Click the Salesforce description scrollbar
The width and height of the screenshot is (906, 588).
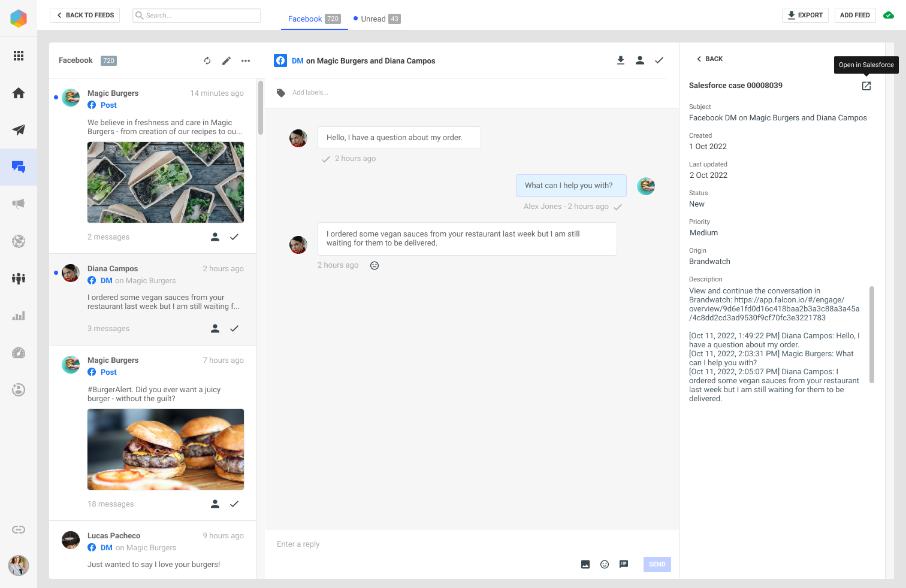tap(872, 335)
